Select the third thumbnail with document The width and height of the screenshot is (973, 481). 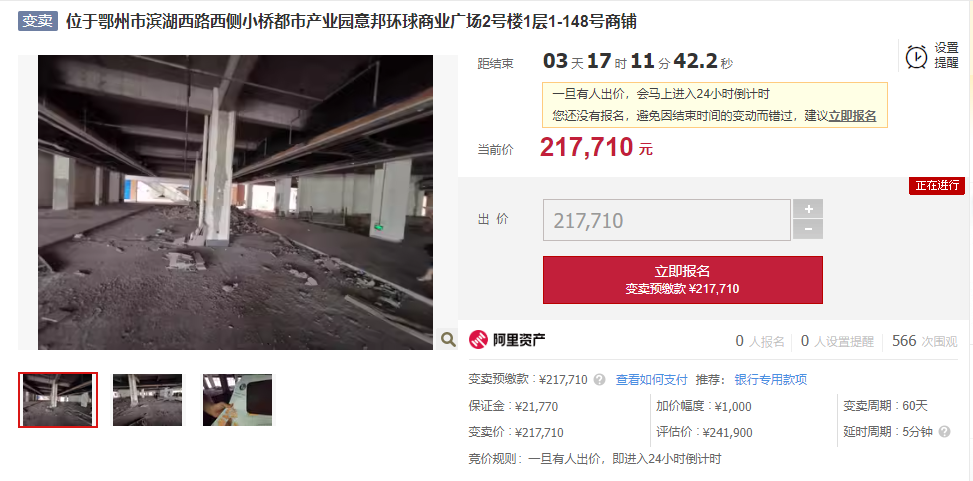tap(238, 400)
